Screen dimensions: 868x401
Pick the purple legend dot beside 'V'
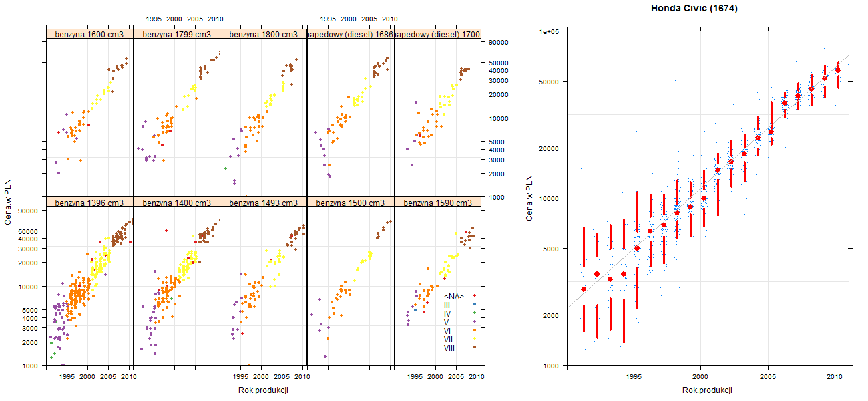click(474, 321)
